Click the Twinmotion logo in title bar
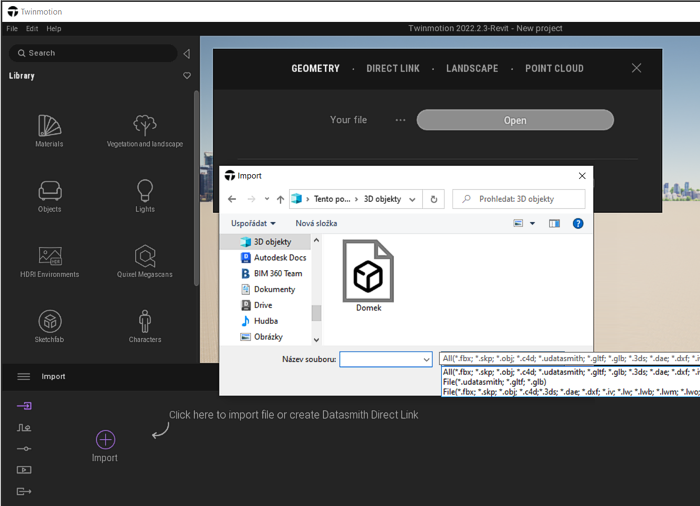Image resolution: width=700 pixels, height=506 pixels. 12,12
